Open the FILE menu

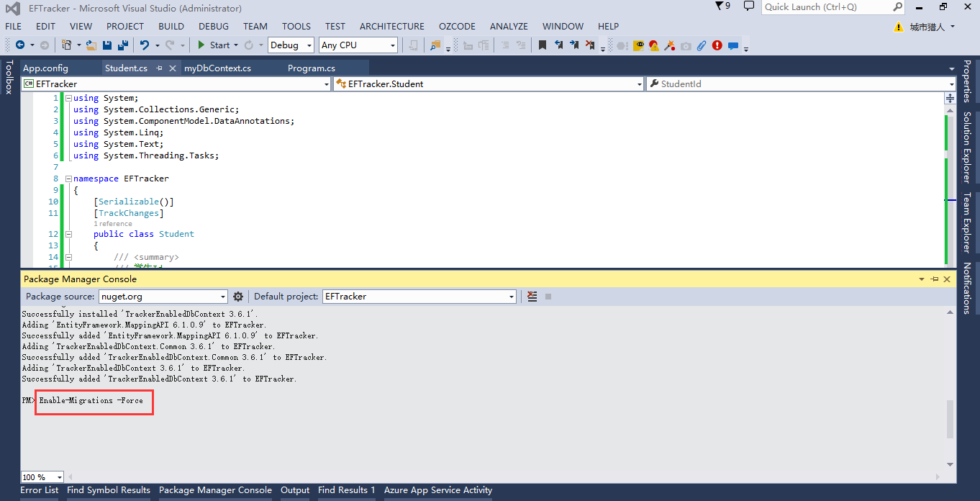[13, 27]
